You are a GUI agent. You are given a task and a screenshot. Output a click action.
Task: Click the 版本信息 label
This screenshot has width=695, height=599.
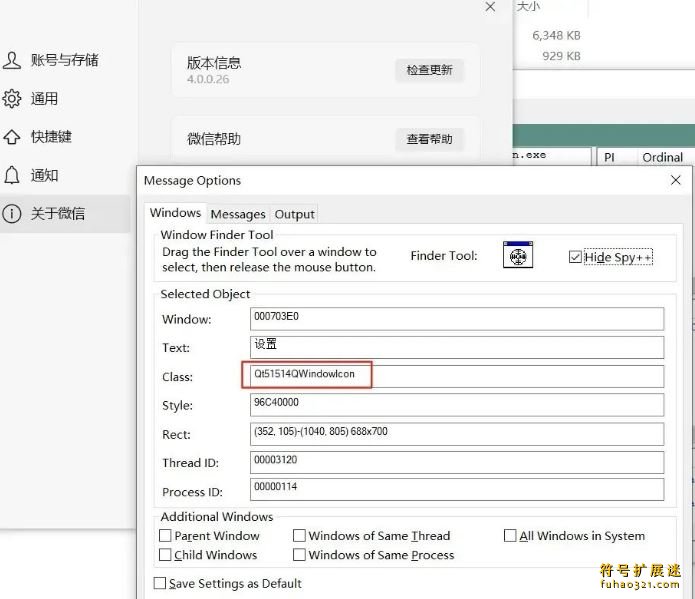214,63
